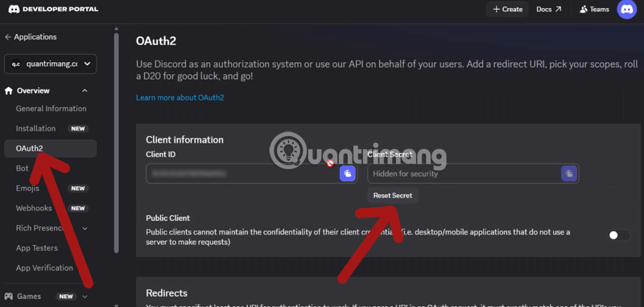Select OAuth2 in the sidebar
The image size is (644, 307).
(x=51, y=148)
